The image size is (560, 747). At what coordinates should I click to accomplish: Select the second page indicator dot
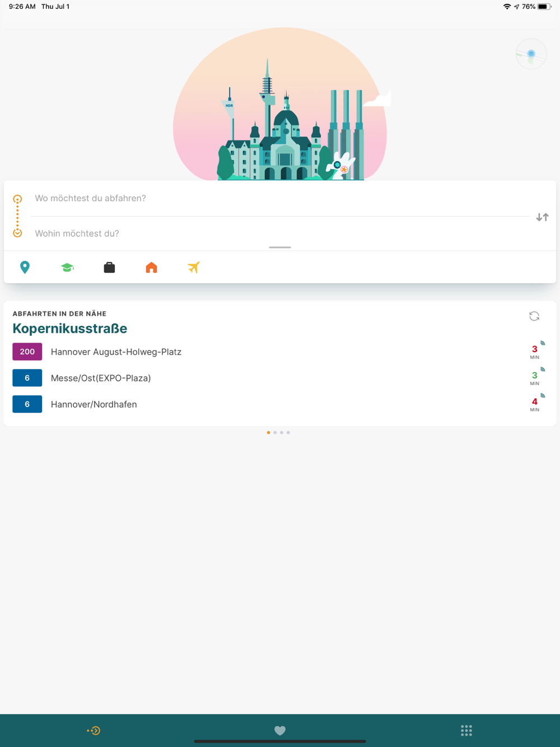point(275,432)
